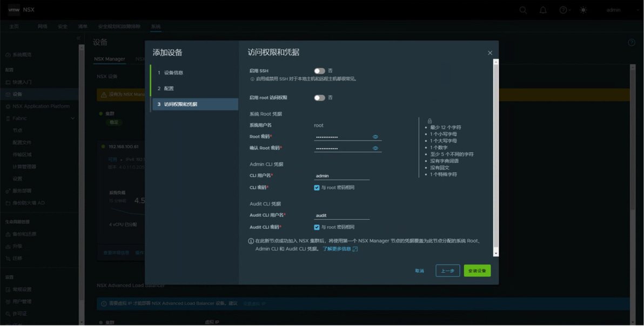Image resolution: width=644 pixels, height=326 pixels.
Task: Go to wizard step 1 设备信息
Action: coord(194,73)
